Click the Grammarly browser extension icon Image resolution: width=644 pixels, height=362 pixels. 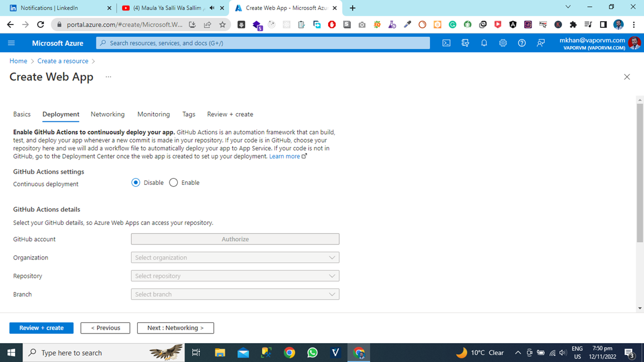tap(452, 25)
